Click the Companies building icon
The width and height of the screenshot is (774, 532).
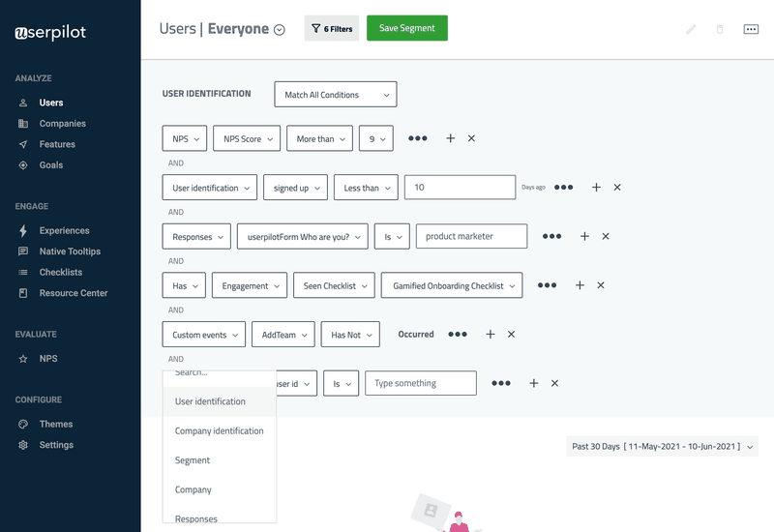22,124
